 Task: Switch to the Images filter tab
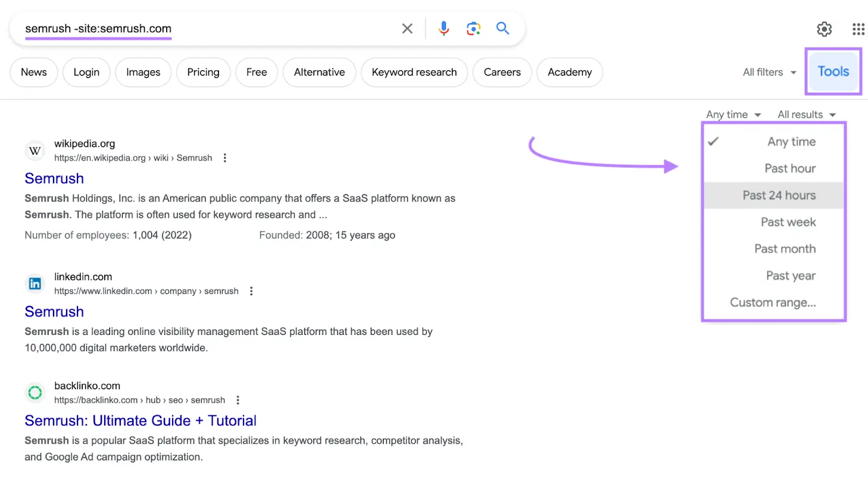pos(143,72)
